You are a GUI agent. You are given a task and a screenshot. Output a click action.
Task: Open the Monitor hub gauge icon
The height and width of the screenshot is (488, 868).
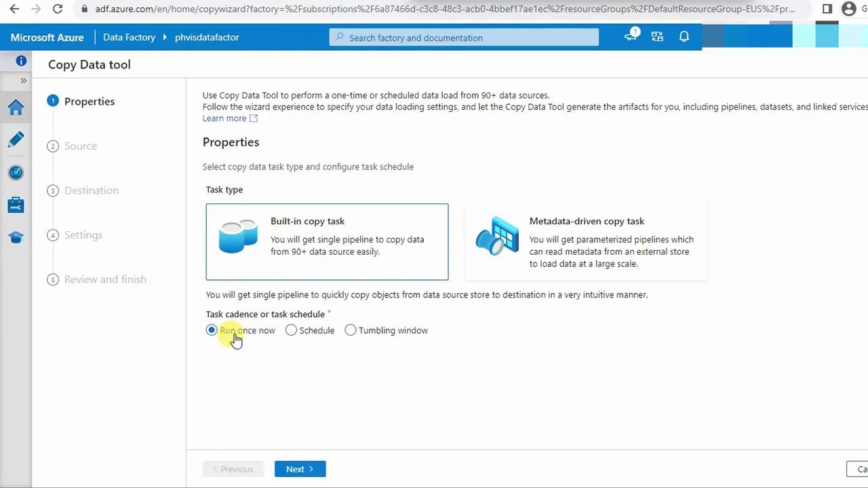(16, 172)
